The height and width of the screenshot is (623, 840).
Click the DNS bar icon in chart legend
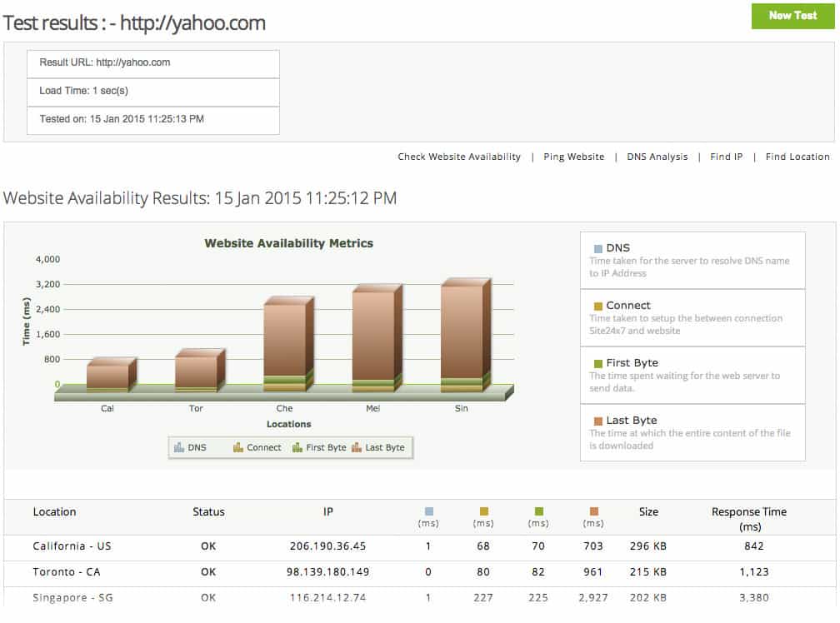click(179, 447)
